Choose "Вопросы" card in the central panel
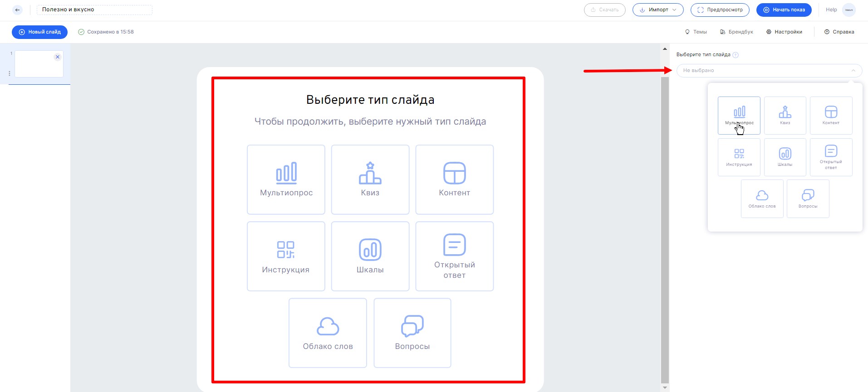The image size is (868, 392). coord(412,333)
